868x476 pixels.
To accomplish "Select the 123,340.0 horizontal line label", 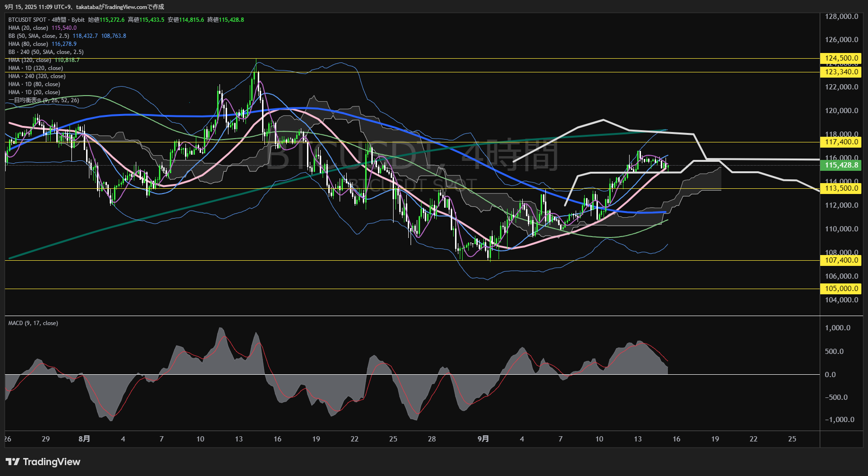I will coord(841,72).
